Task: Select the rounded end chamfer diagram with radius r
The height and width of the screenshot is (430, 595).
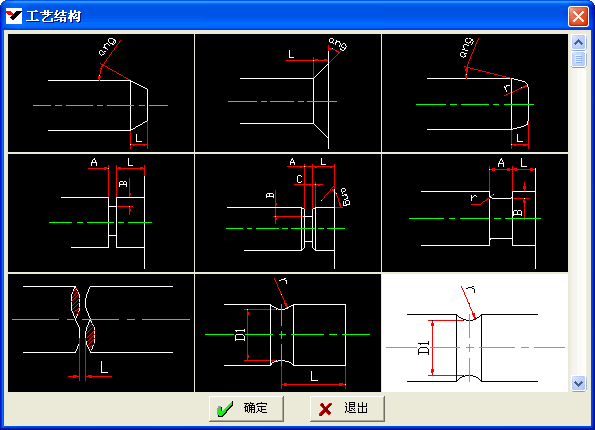Action: pos(475,93)
